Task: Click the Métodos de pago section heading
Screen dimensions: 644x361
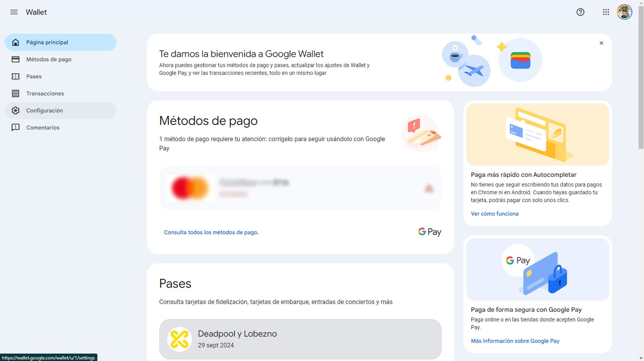Action: [x=208, y=120]
